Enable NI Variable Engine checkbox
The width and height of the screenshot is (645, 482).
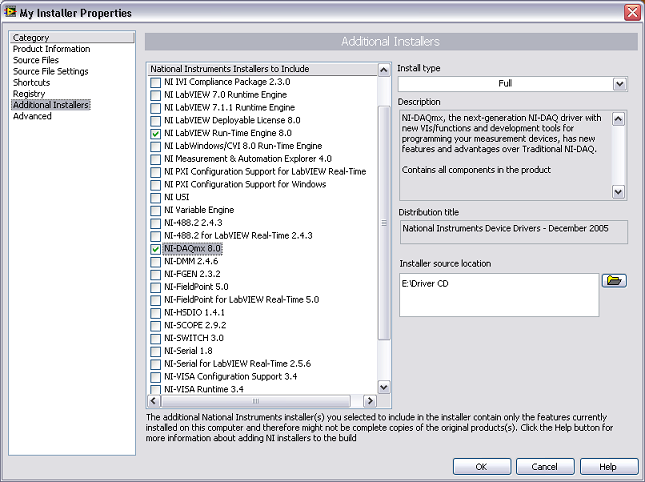[155, 211]
